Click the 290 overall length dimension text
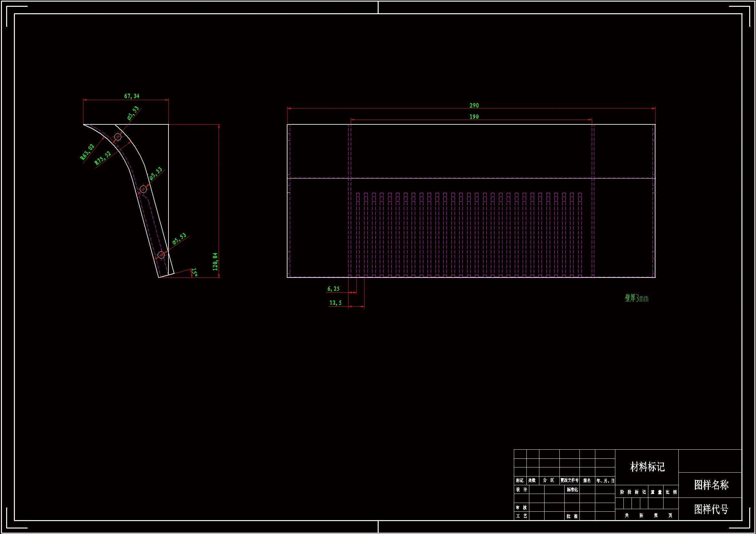 pos(474,105)
